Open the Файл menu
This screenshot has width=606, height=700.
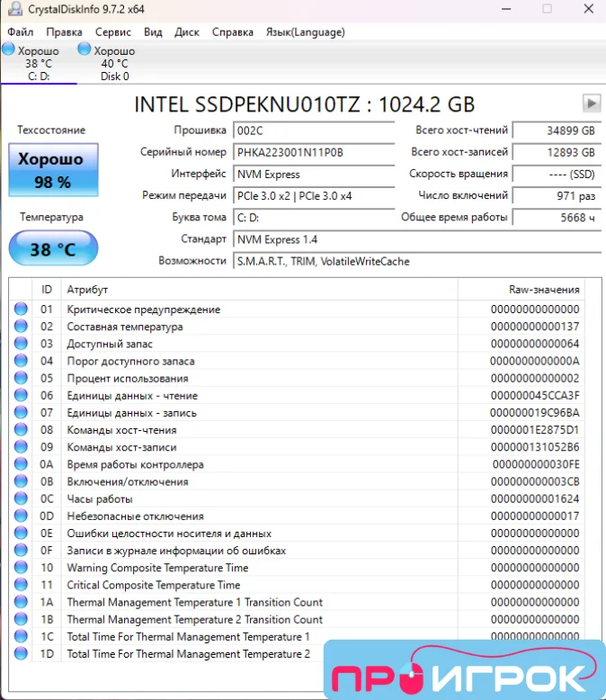pyautogui.click(x=21, y=32)
